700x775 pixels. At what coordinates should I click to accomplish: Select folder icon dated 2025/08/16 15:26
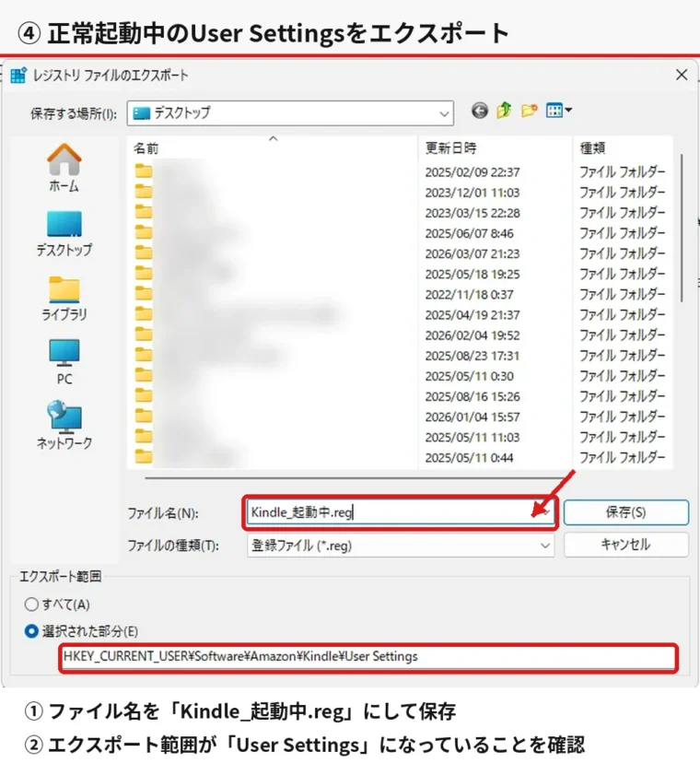click(144, 396)
